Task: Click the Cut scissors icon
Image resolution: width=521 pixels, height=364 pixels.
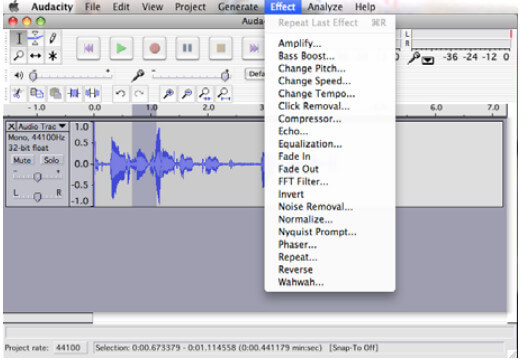Action: [18, 94]
